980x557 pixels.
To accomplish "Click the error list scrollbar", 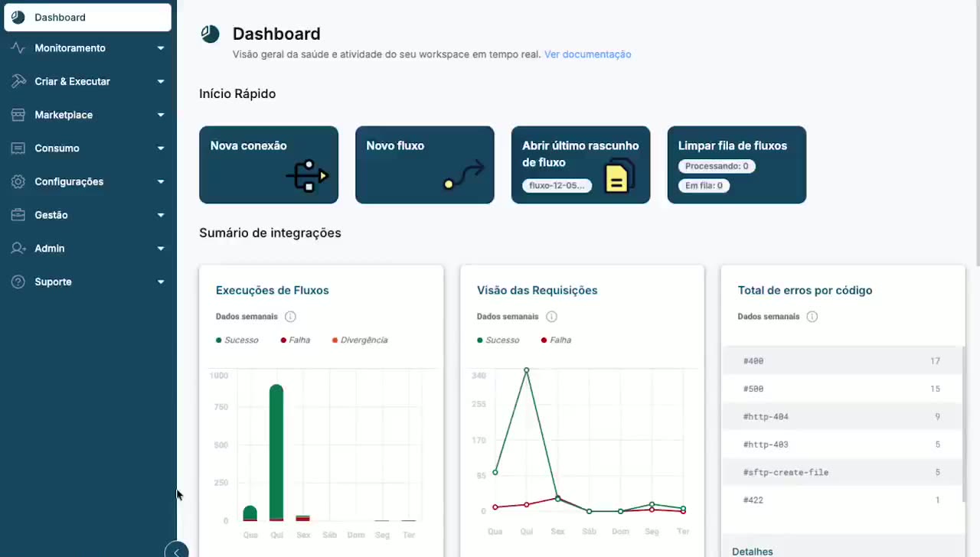I will point(962,425).
